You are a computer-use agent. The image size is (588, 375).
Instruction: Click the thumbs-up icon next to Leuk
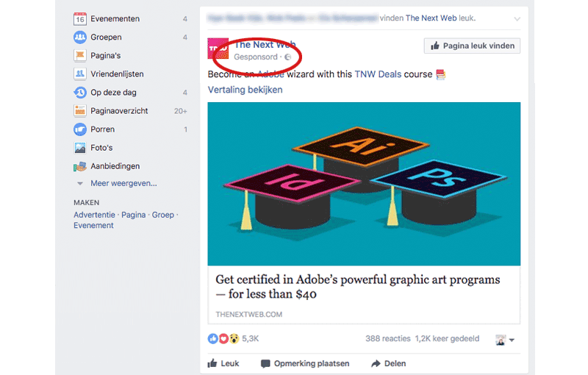pyautogui.click(x=212, y=363)
